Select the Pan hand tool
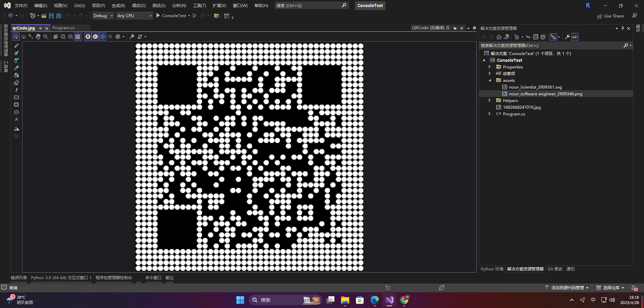The height and width of the screenshot is (308, 644). click(38, 37)
